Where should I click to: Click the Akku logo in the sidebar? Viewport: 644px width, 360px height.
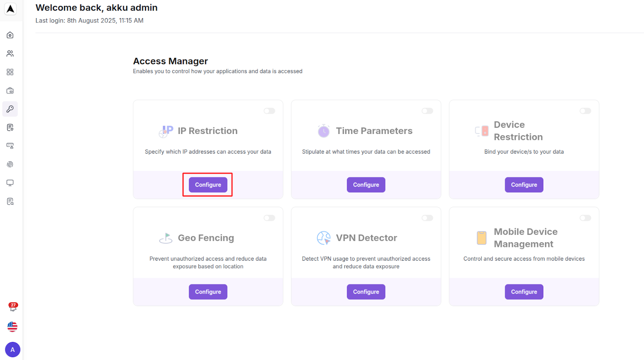click(10, 9)
